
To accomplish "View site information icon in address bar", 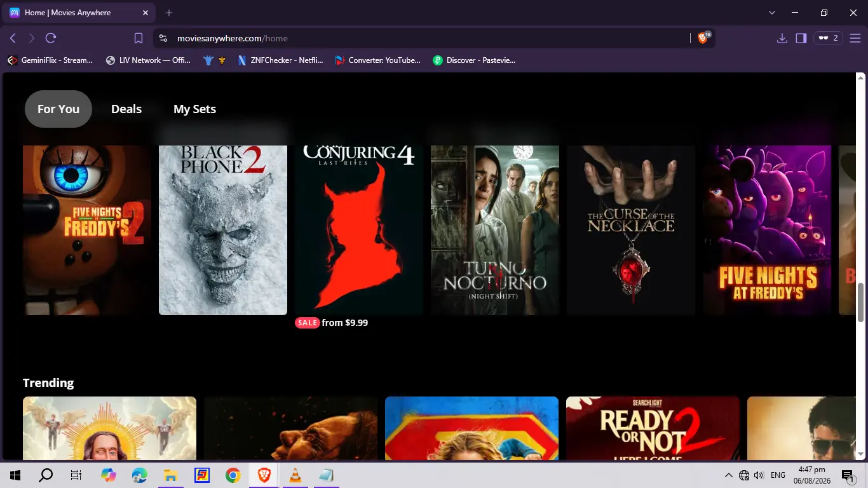I will click(x=163, y=38).
